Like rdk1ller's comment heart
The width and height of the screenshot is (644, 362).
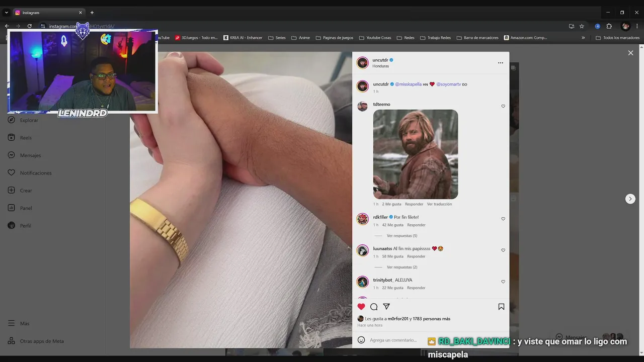pos(503,219)
